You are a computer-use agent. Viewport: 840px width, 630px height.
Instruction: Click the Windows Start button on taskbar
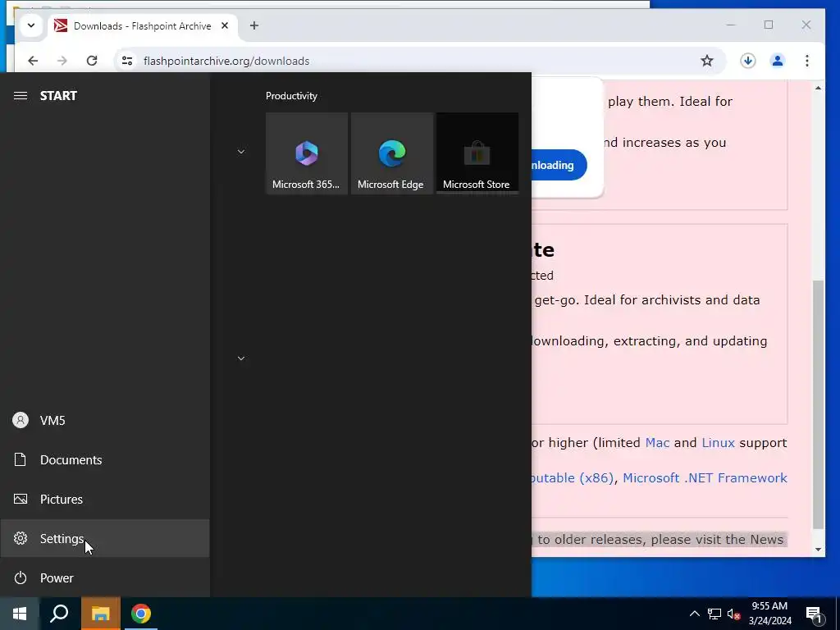(20, 614)
